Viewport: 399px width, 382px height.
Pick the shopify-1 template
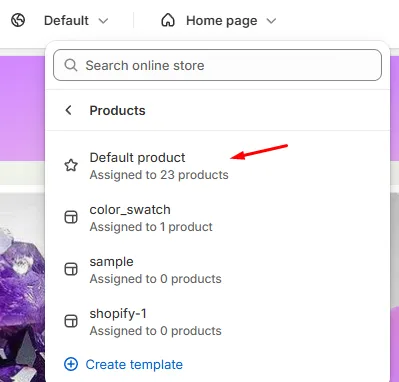(x=217, y=322)
